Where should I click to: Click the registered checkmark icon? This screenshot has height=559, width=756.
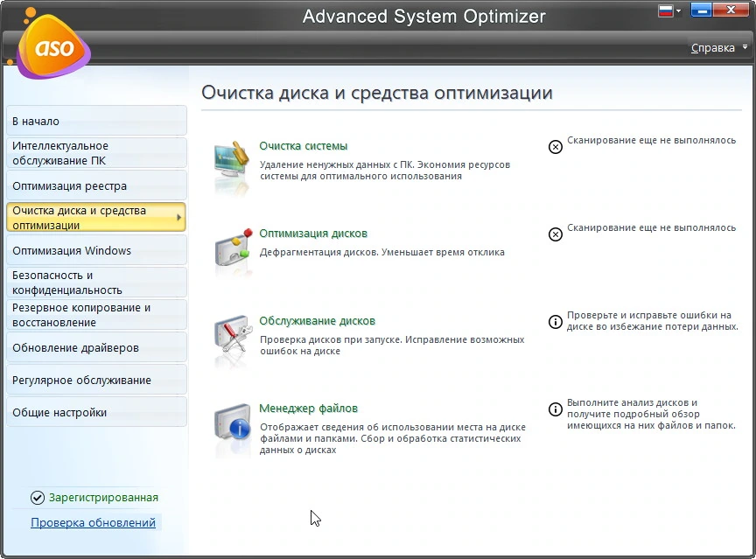[x=37, y=497]
